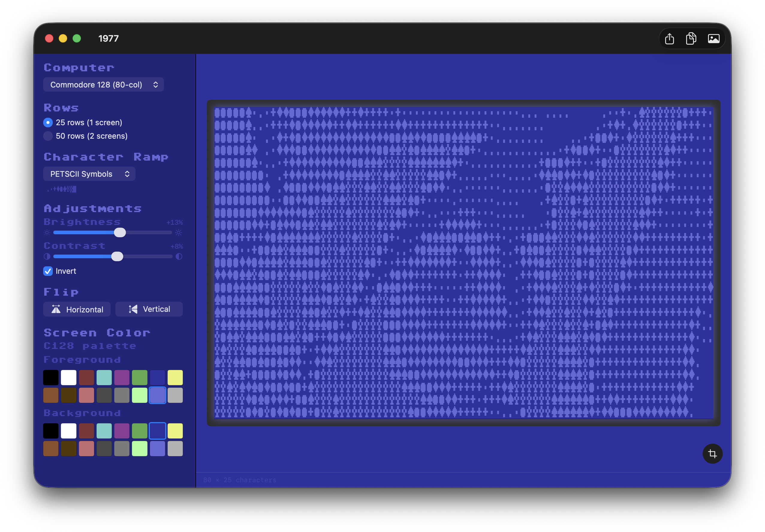Choose orange-brown background swatch
The width and height of the screenshot is (765, 532).
pos(51,448)
